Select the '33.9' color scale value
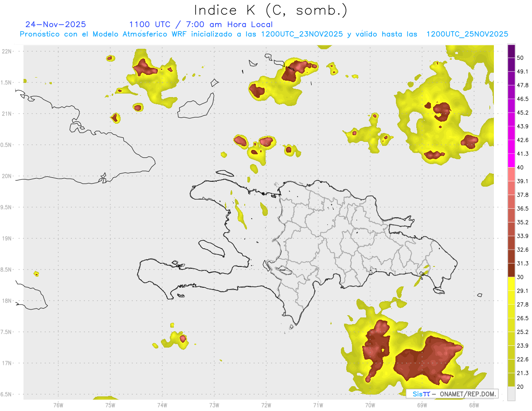The image size is (532, 411). tap(523, 236)
